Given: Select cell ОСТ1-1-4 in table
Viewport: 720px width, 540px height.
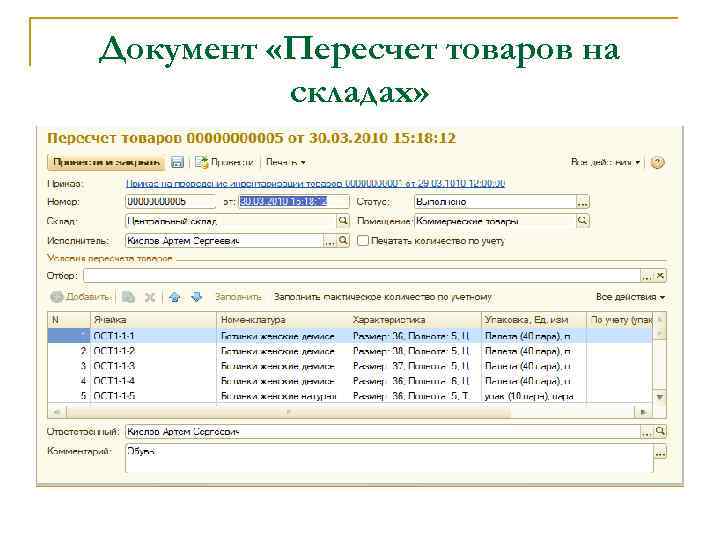Looking at the screenshot, I should [153, 381].
